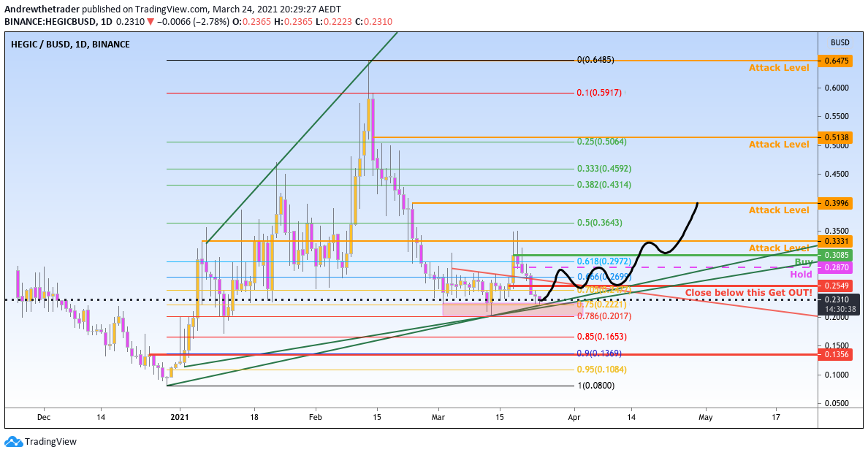Click the 0.0500 price axis tick
868x455 pixels.
point(837,404)
